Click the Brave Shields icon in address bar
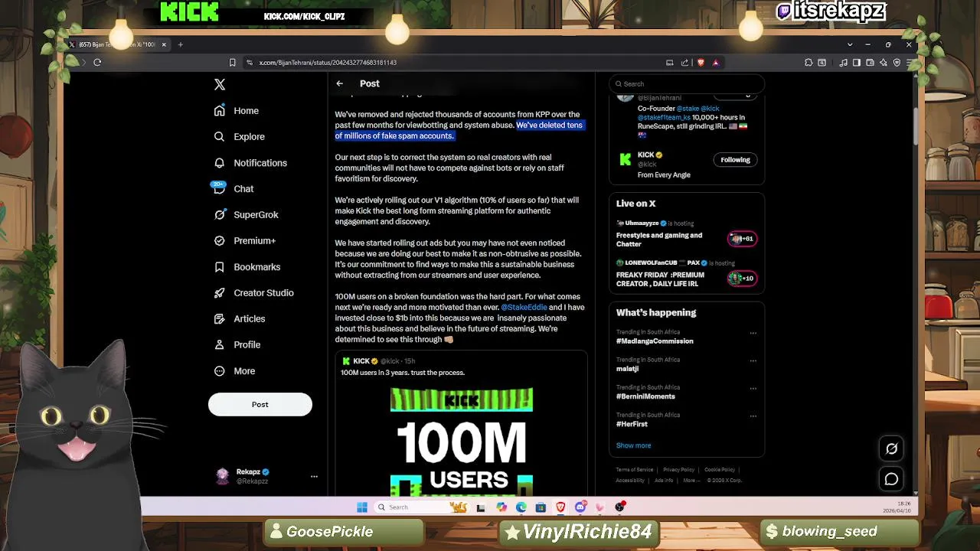 [x=701, y=63]
